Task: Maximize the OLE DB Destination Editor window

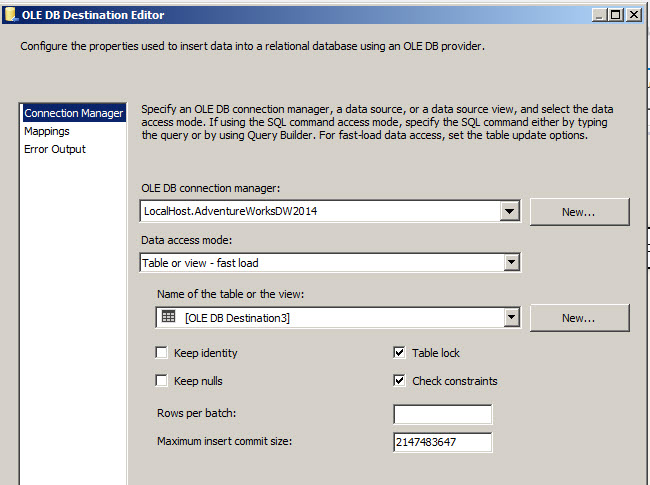Action: (616, 15)
